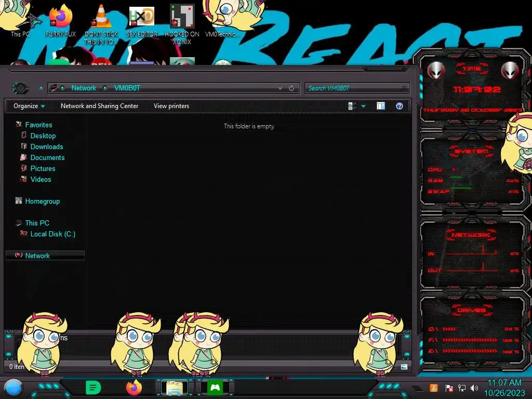
Task: Focus the Search VM0B0T input field
Action: tap(357, 88)
